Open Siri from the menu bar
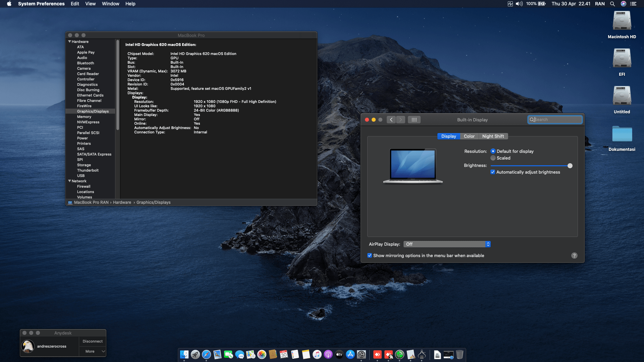The image size is (644, 362). pos(623,4)
